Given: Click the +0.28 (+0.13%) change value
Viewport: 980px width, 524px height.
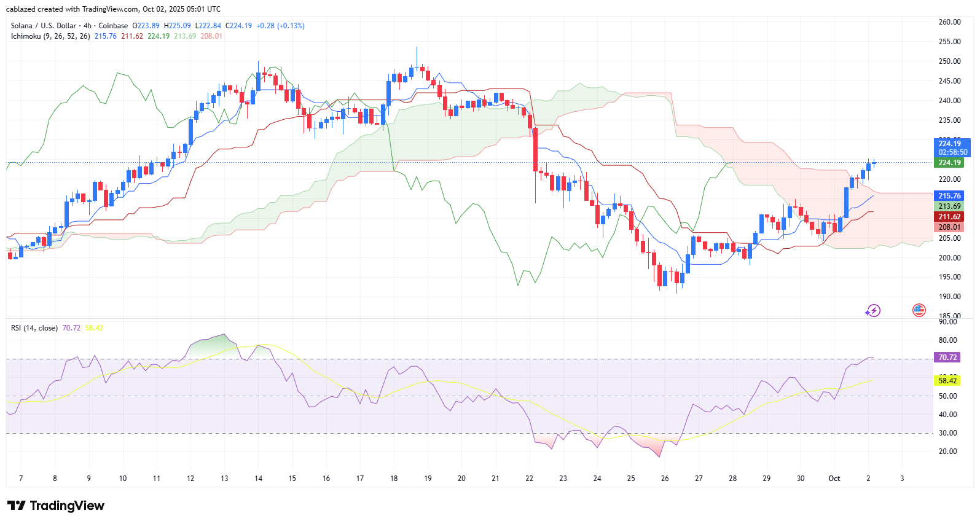Looking at the screenshot, I should coord(280,26).
